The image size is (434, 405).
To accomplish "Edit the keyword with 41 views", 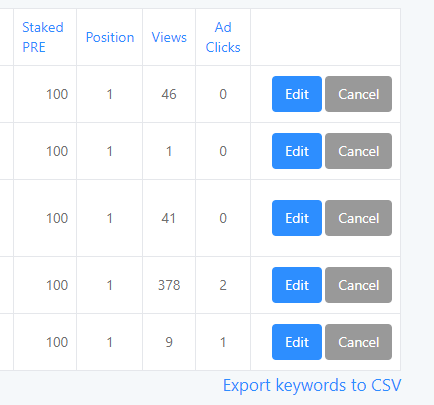I will click(x=297, y=218).
